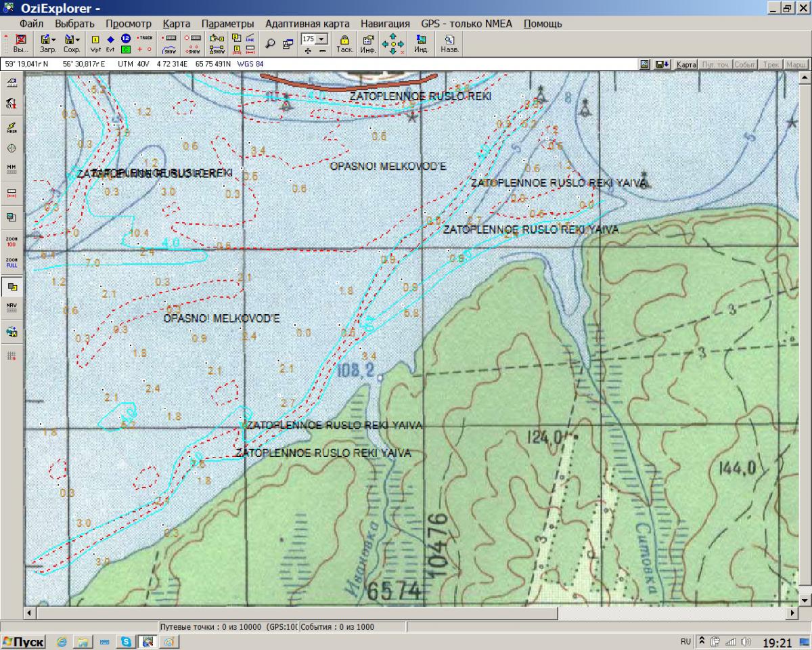The width and height of the screenshot is (812, 650).
Task: Open the Назв. name search icon
Action: coord(449,43)
